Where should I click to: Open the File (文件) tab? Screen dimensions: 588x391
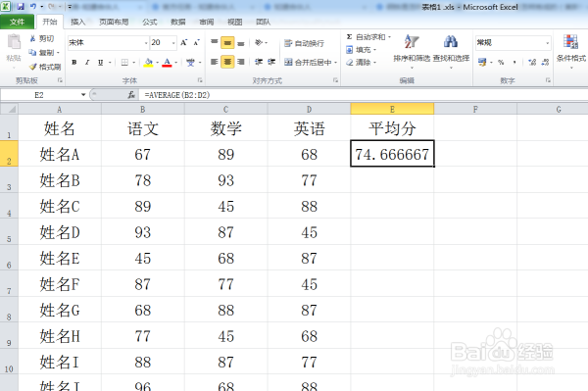coord(17,23)
